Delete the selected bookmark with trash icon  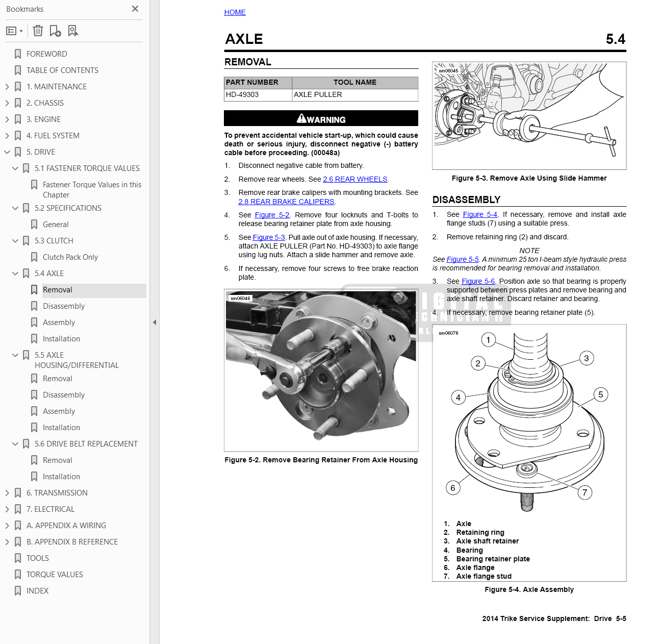38,31
